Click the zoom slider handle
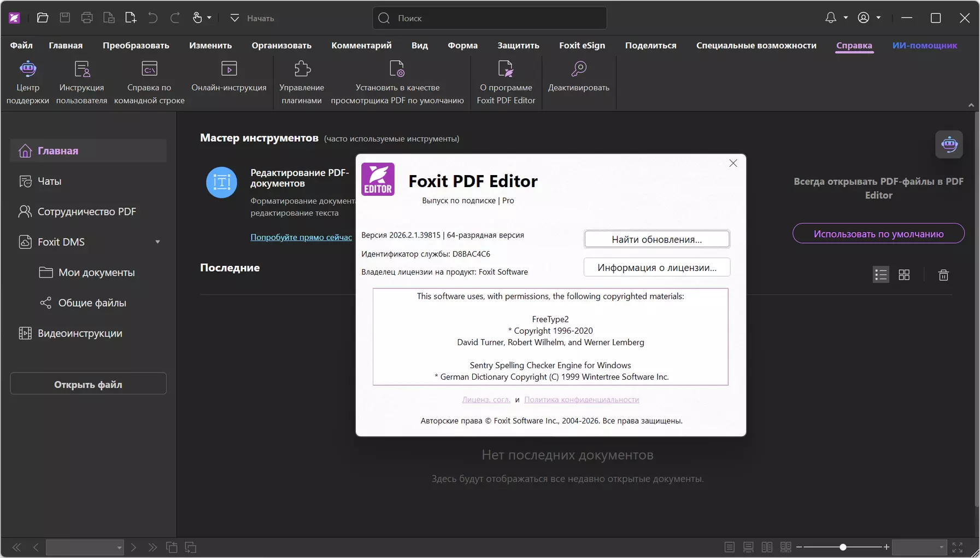 click(843, 547)
